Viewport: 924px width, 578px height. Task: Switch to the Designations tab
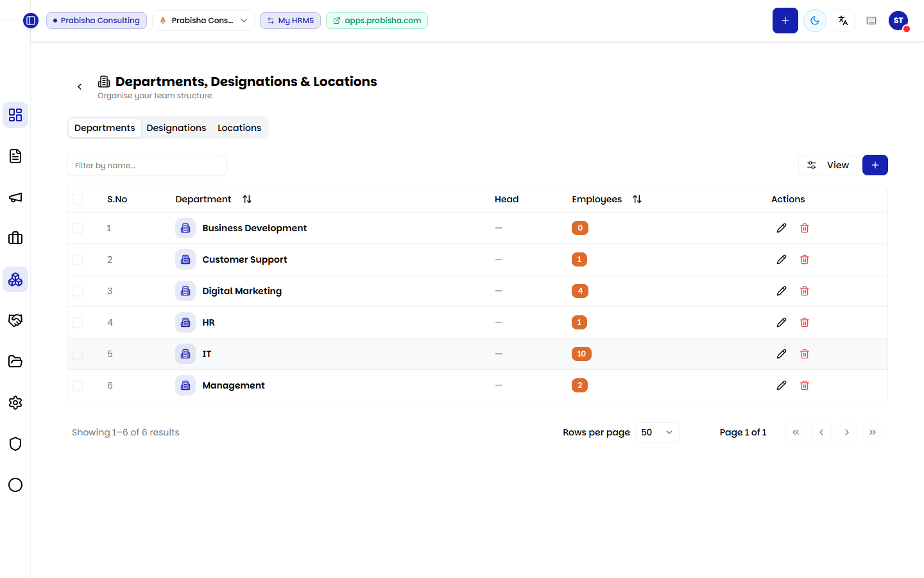coord(176,128)
